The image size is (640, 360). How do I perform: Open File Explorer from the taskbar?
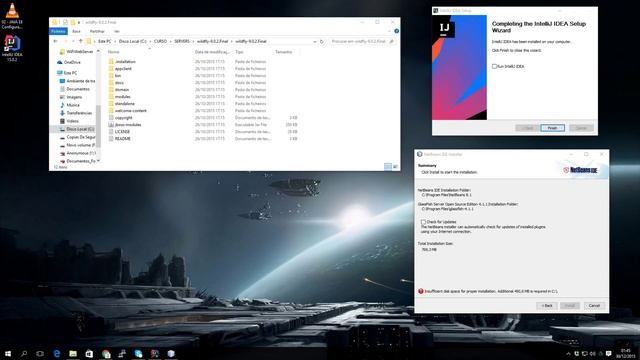pos(73,353)
